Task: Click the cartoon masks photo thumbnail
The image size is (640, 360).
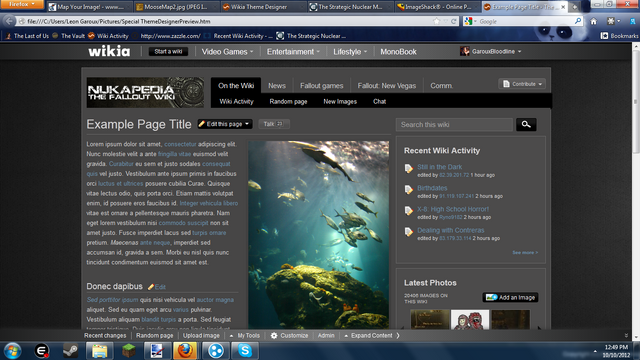Action: (x=470, y=319)
